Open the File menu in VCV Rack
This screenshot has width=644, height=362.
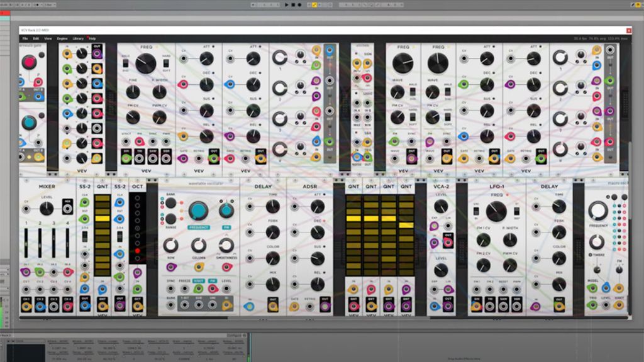26,38
